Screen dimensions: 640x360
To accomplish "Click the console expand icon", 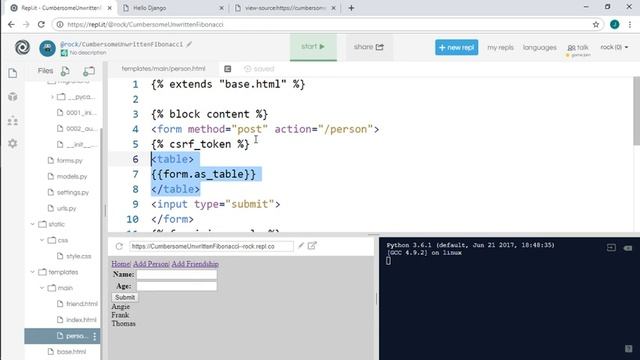I will (x=611, y=247).
